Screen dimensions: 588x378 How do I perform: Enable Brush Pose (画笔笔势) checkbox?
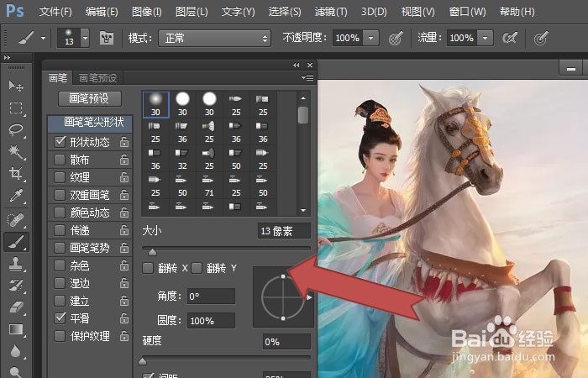[x=60, y=248]
